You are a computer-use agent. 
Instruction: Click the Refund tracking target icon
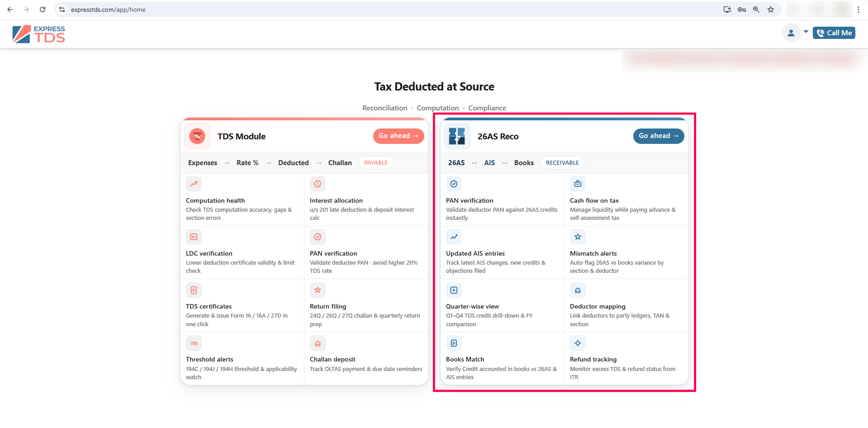[x=578, y=343]
